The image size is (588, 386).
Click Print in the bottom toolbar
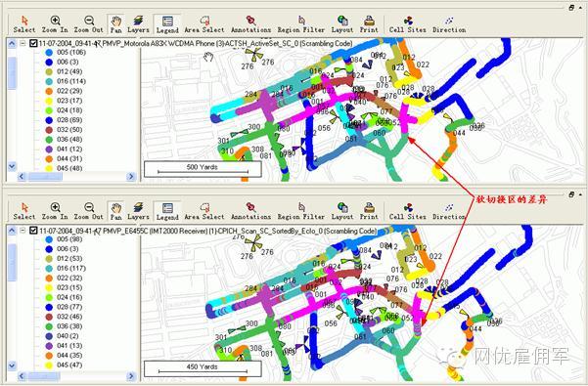coord(369,211)
